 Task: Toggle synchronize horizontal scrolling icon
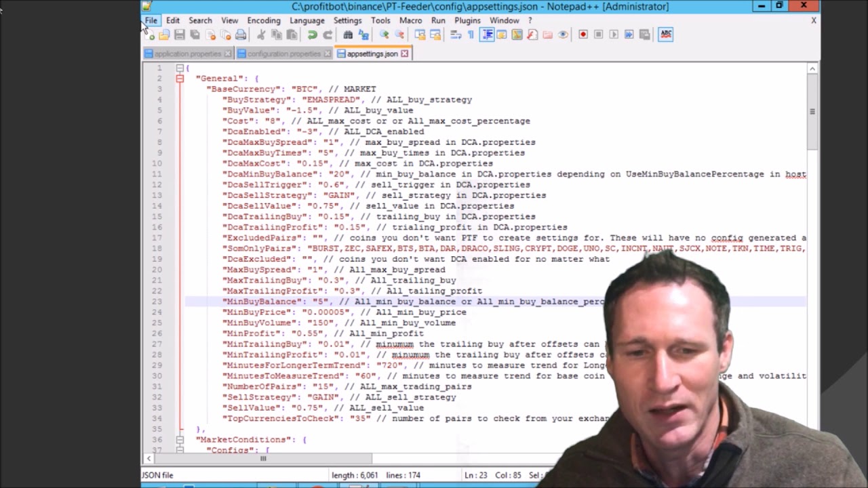[x=435, y=35]
